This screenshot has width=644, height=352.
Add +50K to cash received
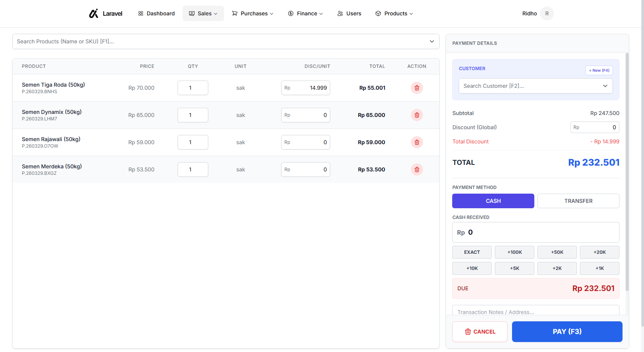pos(557,252)
